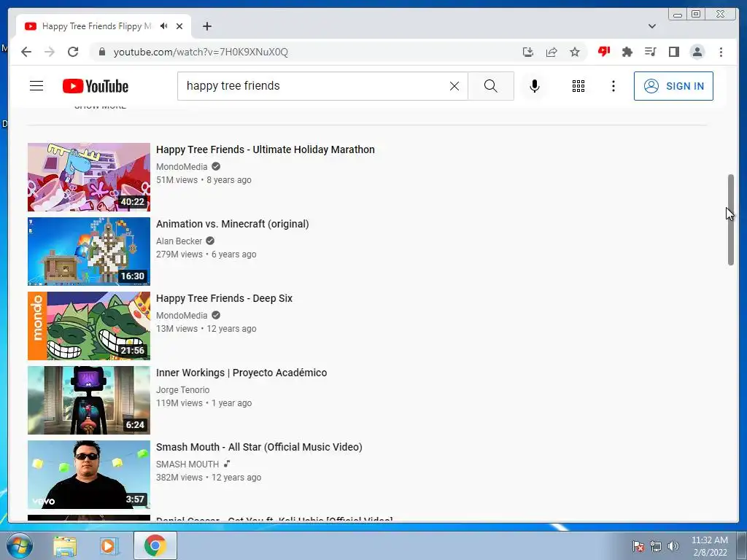
Task: Open the volume tray icon
Action: 673,546
